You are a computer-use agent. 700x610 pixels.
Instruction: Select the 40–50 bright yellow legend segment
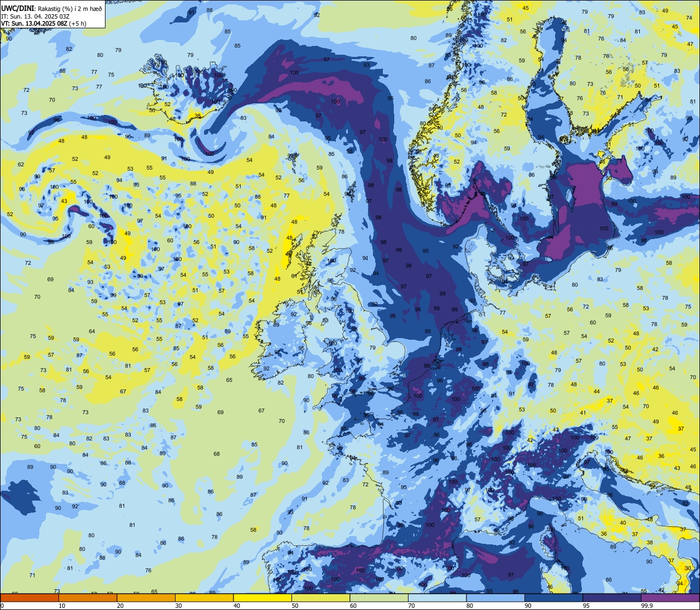click(262, 597)
